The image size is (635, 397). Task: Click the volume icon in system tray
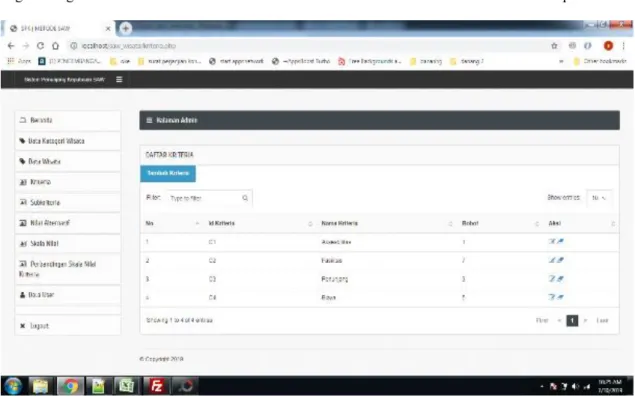point(575,386)
